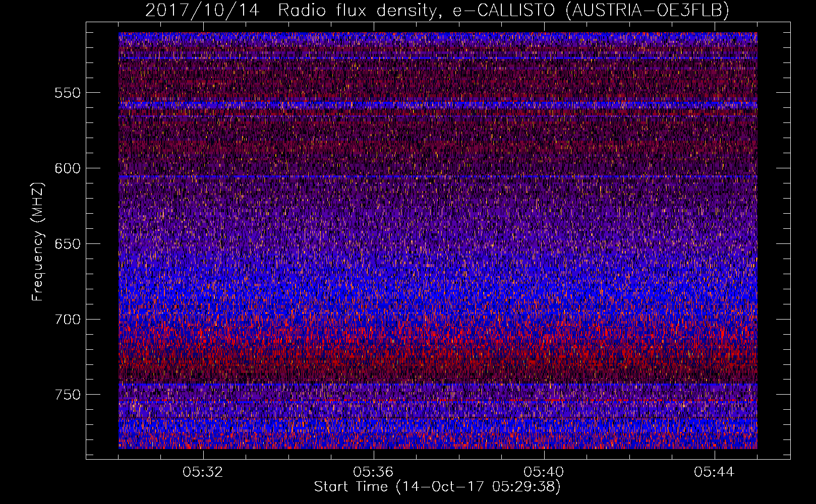The image size is (816, 504).
Task: Pick the 05:40 time tick label
Action: 544,472
